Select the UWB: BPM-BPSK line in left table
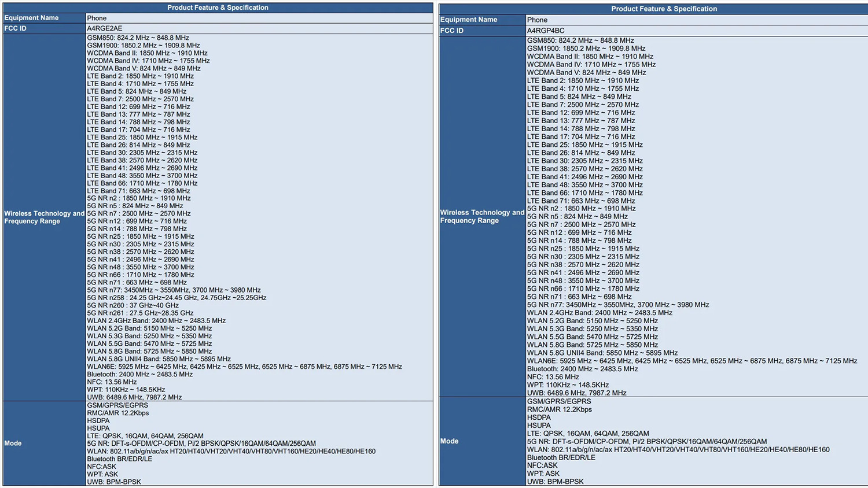Viewport: 868px width, 488px height. point(114,482)
